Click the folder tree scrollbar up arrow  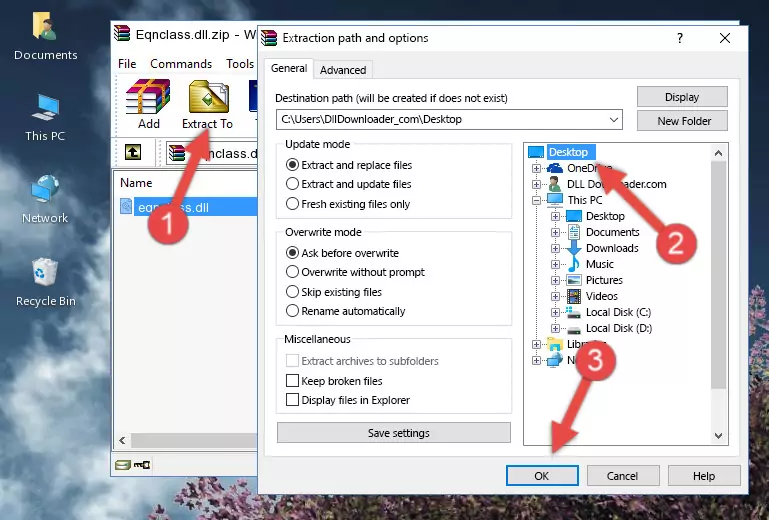click(x=718, y=153)
